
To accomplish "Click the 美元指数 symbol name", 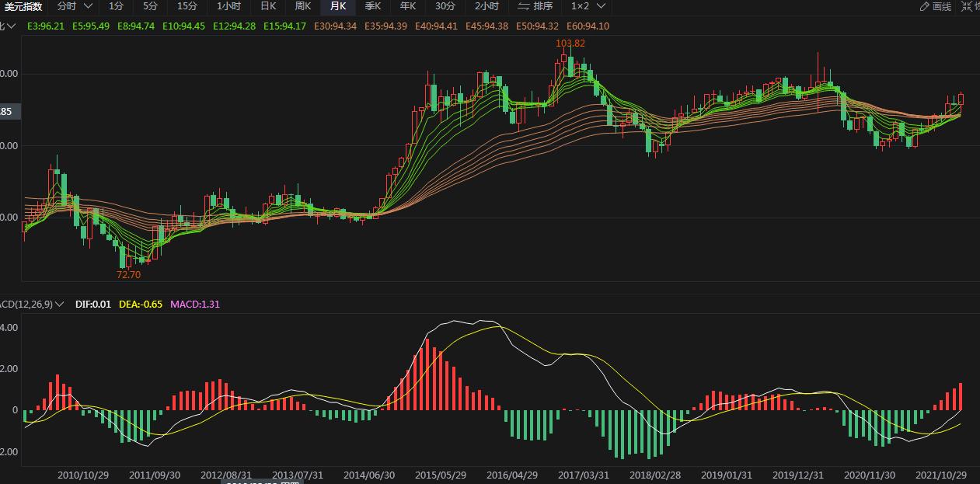I will tap(23, 6).
